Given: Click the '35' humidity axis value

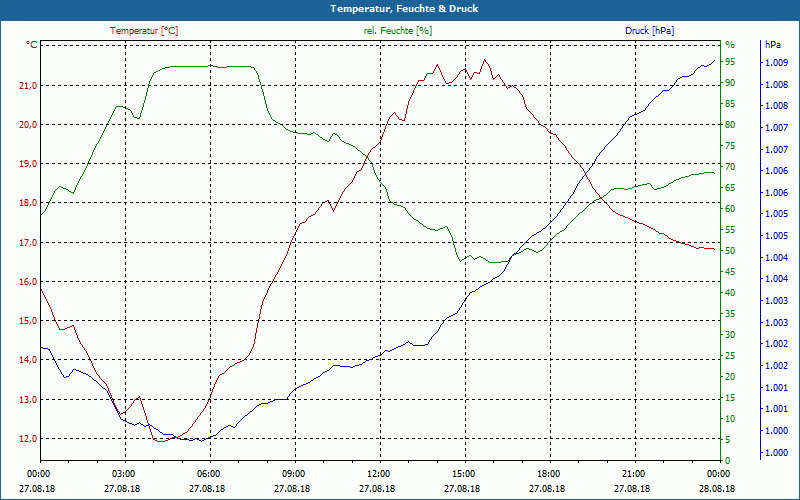Looking at the screenshot, I should click(x=730, y=314).
